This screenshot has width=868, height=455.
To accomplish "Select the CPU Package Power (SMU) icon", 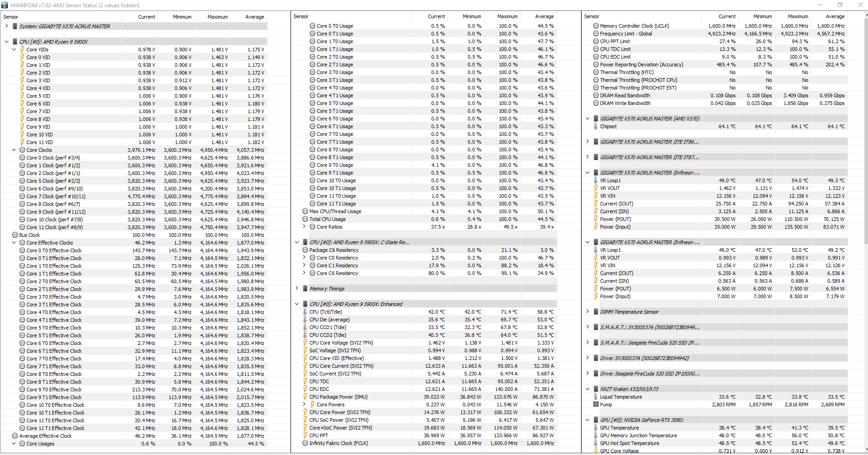I will [305, 397].
